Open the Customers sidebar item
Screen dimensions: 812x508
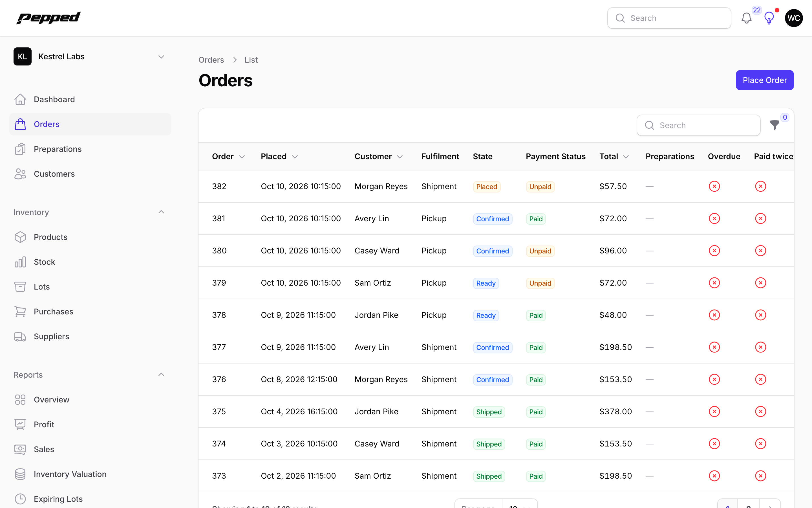[90, 174]
